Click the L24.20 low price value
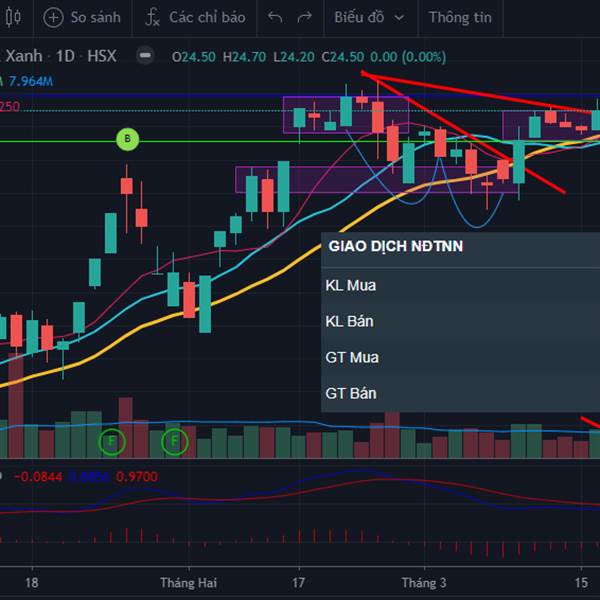 (x=294, y=57)
